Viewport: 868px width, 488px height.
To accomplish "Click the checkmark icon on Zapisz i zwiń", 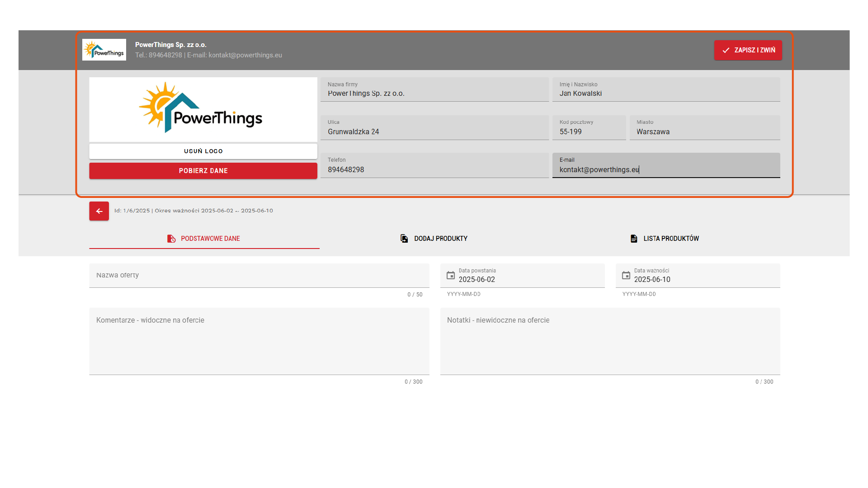I will pos(726,50).
